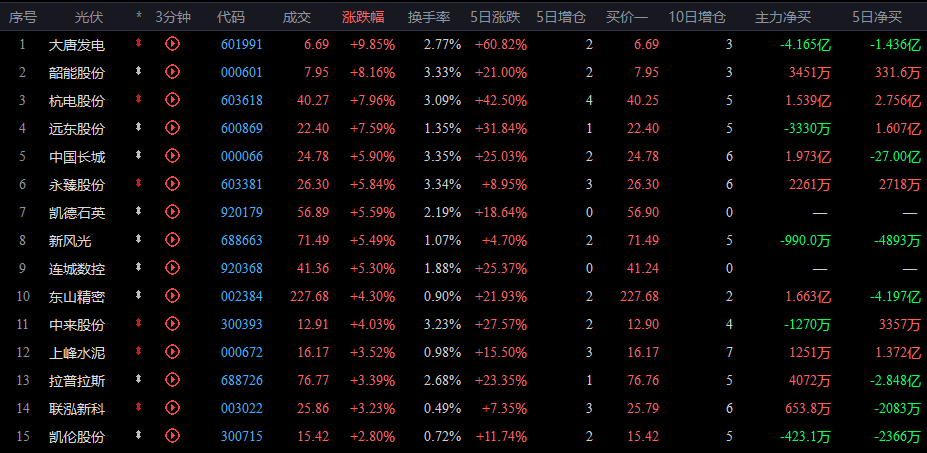Screen dimensions: 927x453
Task: Click the red marker icon beside 永臻股份
Action: tap(138, 183)
